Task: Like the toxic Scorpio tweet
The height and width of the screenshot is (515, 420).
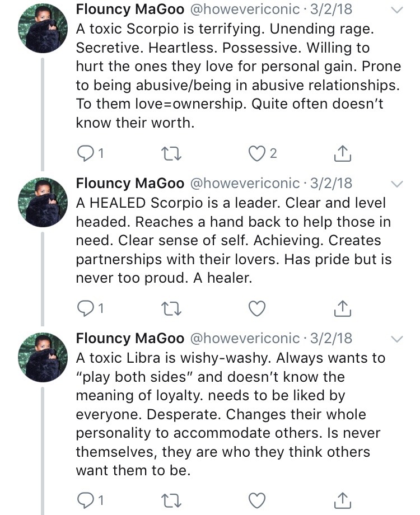Action: (x=256, y=153)
